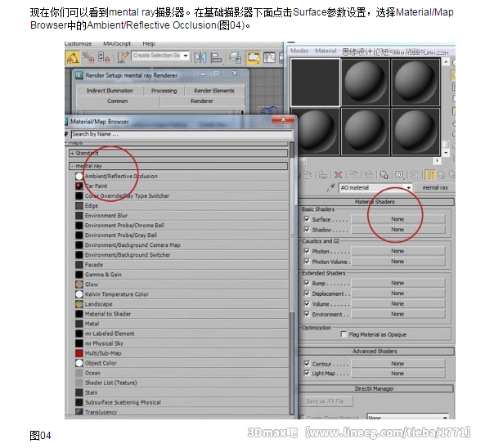Toggle the highlighted Graphite ribbon icon
The width and height of the screenshot is (503, 448).
[x=253, y=58]
